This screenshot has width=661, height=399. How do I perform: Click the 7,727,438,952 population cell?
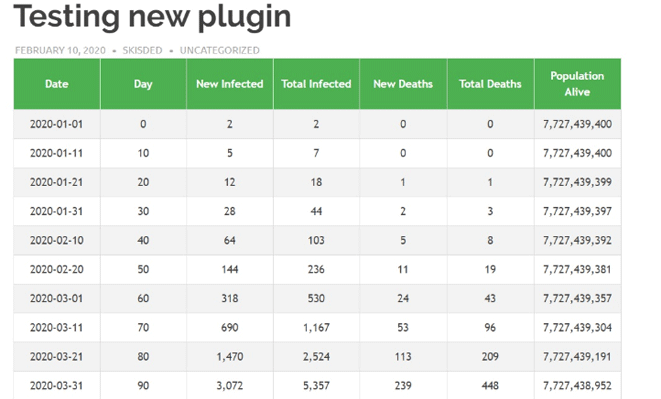[578, 386]
